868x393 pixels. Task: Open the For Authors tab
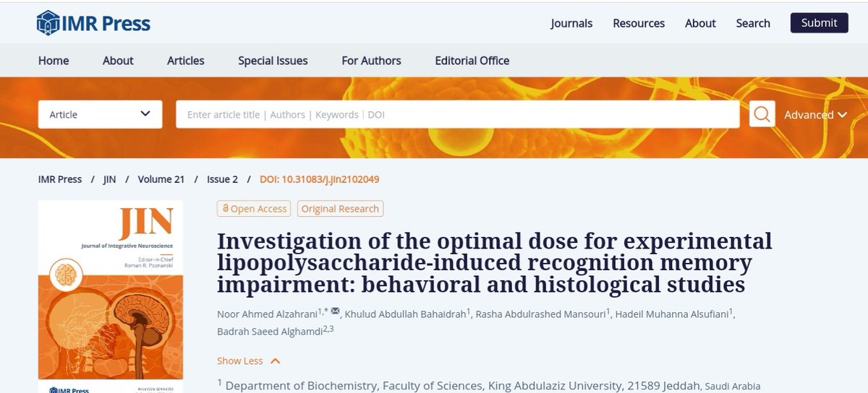pos(371,61)
